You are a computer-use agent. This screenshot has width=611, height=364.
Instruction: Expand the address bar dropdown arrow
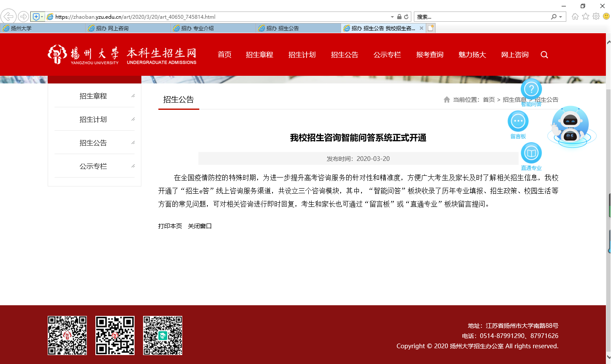pos(392,17)
